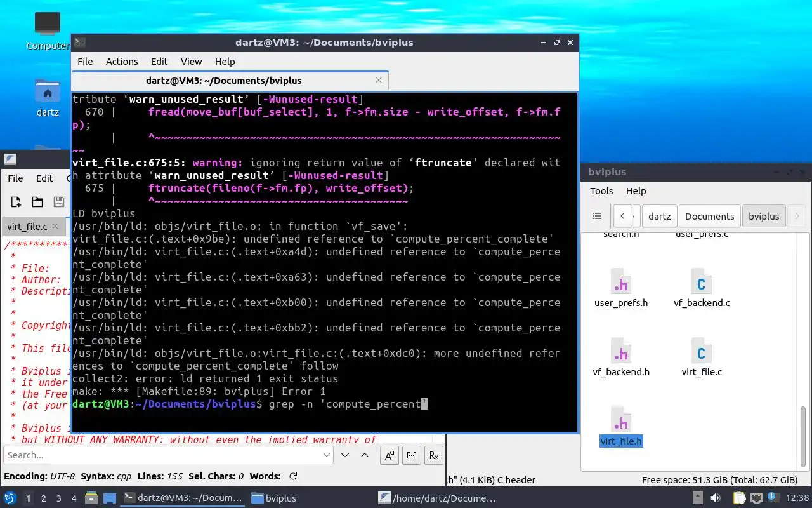The image size is (812, 508).
Task: Switch to workspace 4
Action: (74, 498)
